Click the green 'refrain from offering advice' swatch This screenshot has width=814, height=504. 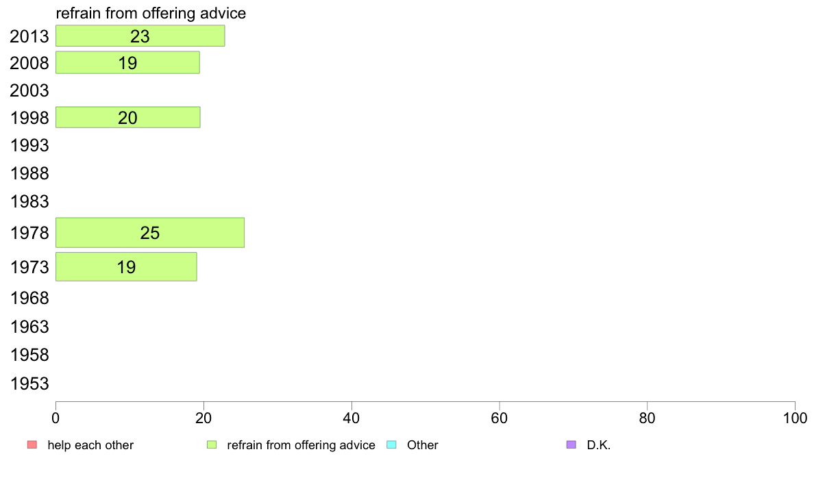click(212, 445)
